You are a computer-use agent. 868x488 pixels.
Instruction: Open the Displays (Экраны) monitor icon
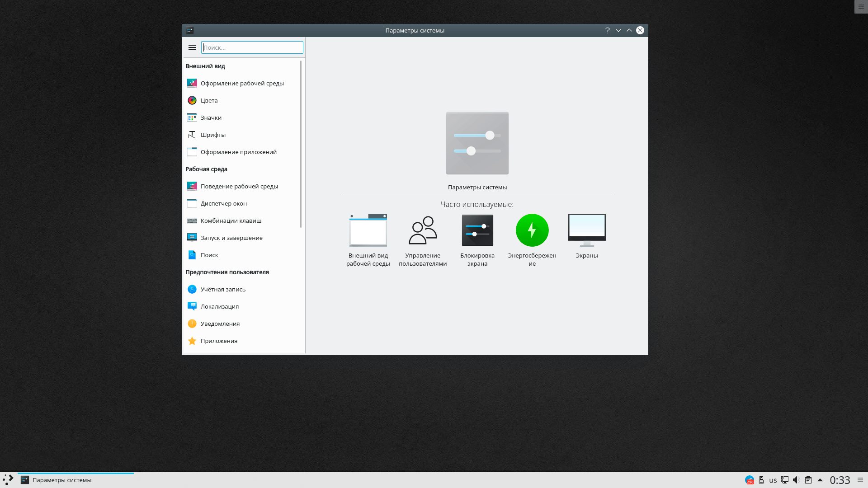click(x=587, y=230)
